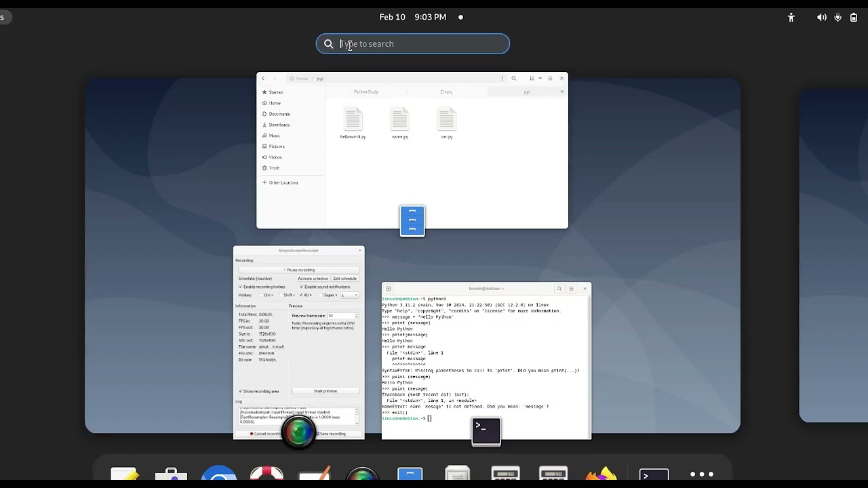Switch to the Python Study tab
The height and width of the screenshot is (488, 868).
(366, 91)
